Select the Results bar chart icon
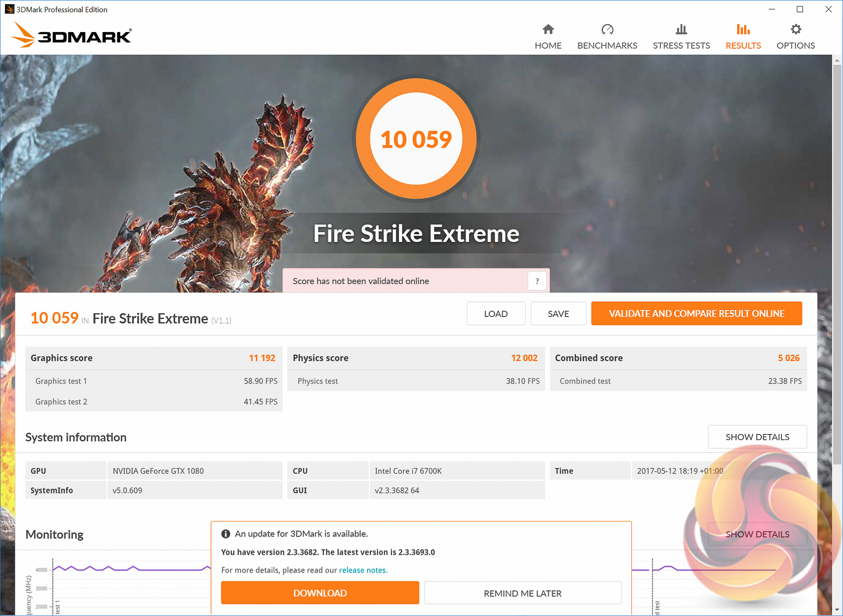This screenshot has height=616, width=843. pos(743,30)
